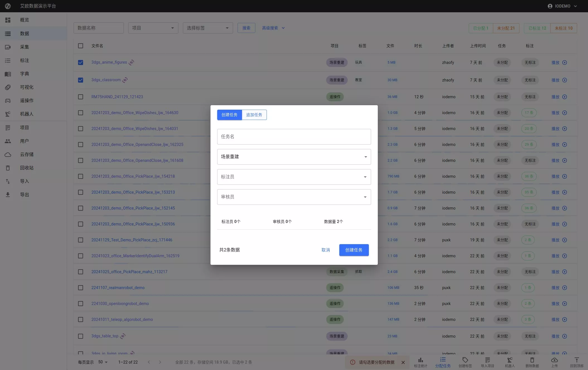Switch to the 追加任务 tab
The height and width of the screenshot is (370, 588).
coord(254,115)
